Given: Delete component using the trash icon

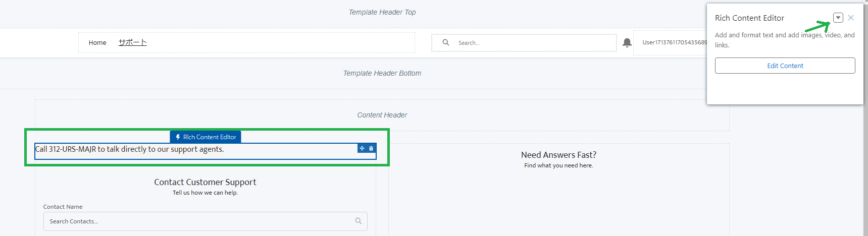Looking at the screenshot, I should pyautogui.click(x=371, y=148).
